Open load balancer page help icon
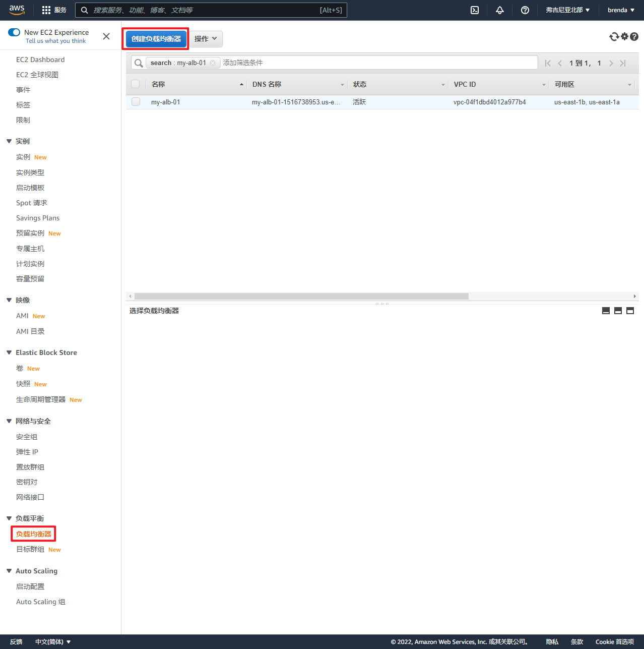 click(634, 36)
